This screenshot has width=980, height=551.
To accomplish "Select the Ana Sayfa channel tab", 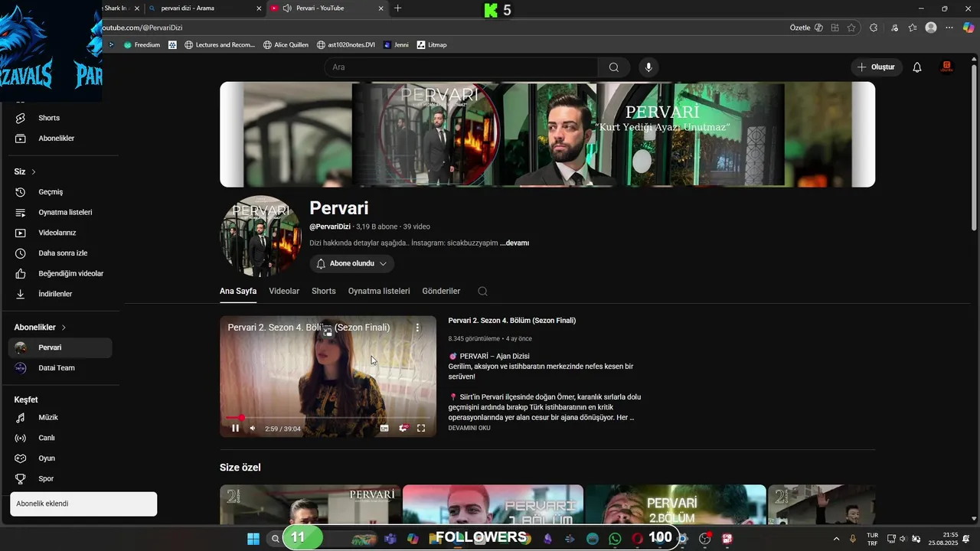I will (x=238, y=291).
